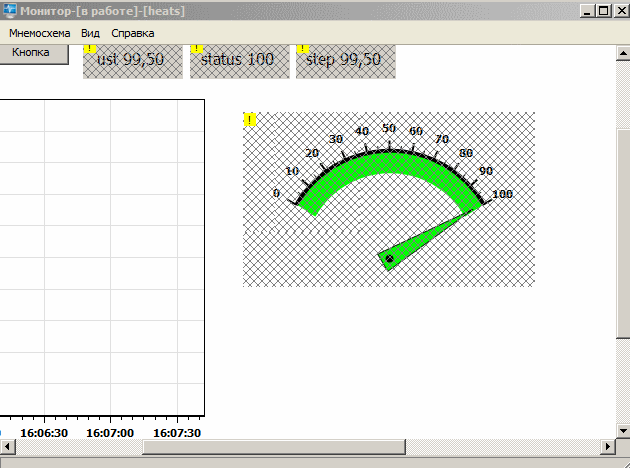Open the Справка menu

coord(133,33)
